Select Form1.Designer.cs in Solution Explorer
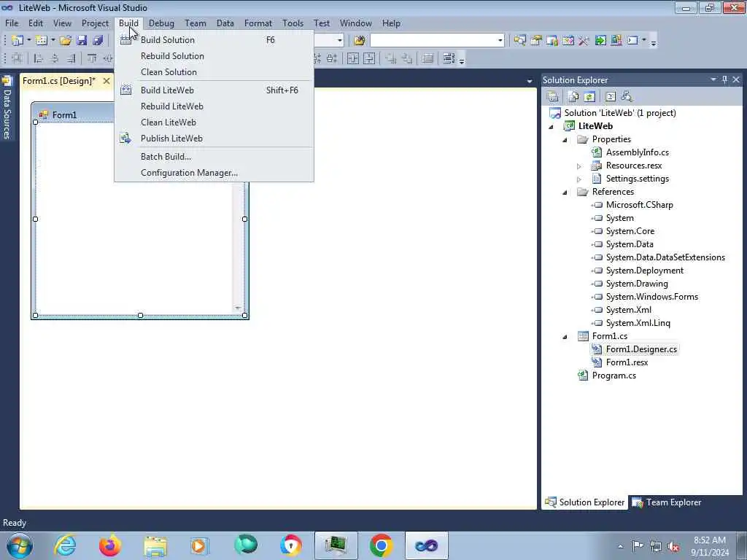The image size is (747, 560). tap(640, 349)
